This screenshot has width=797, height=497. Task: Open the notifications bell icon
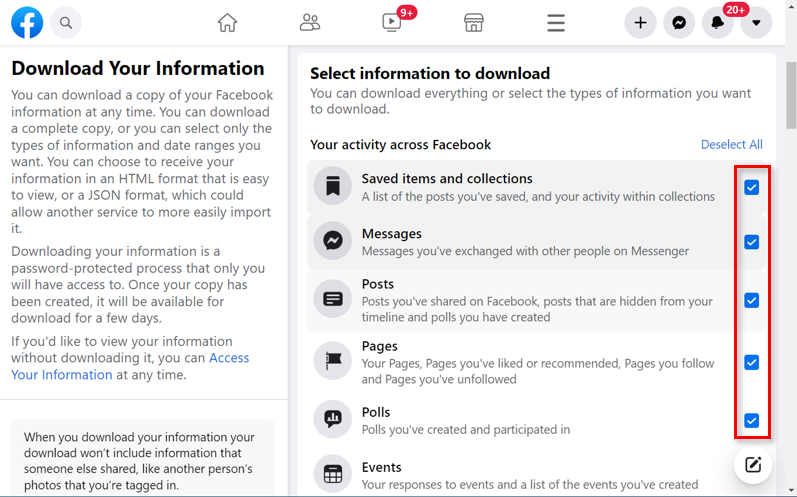click(717, 23)
